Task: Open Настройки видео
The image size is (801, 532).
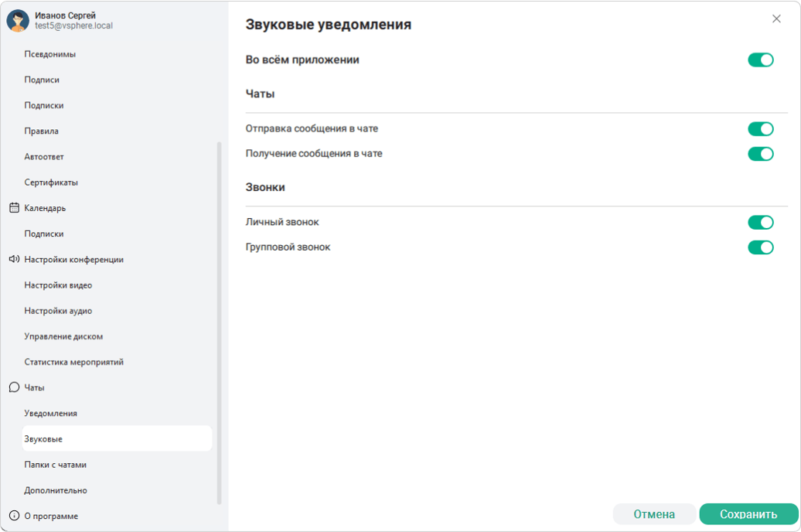Action: tap(58, 285)
